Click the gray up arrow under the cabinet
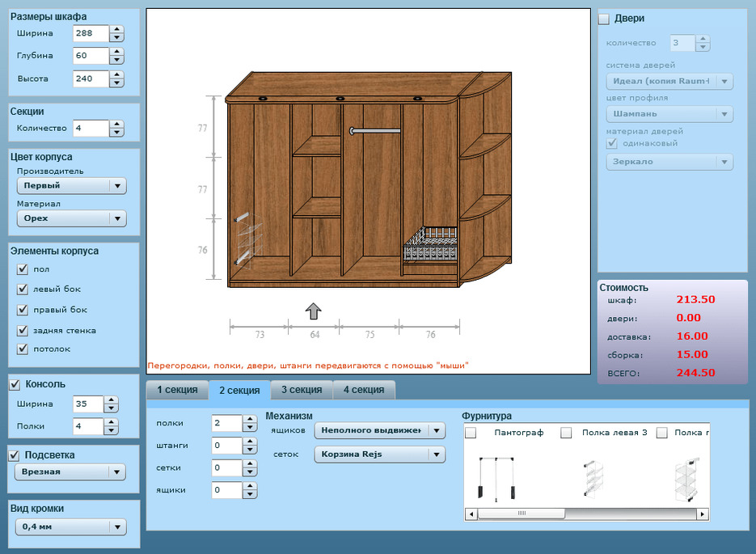Viewport: 756px width, 554px height. [314, 311]
